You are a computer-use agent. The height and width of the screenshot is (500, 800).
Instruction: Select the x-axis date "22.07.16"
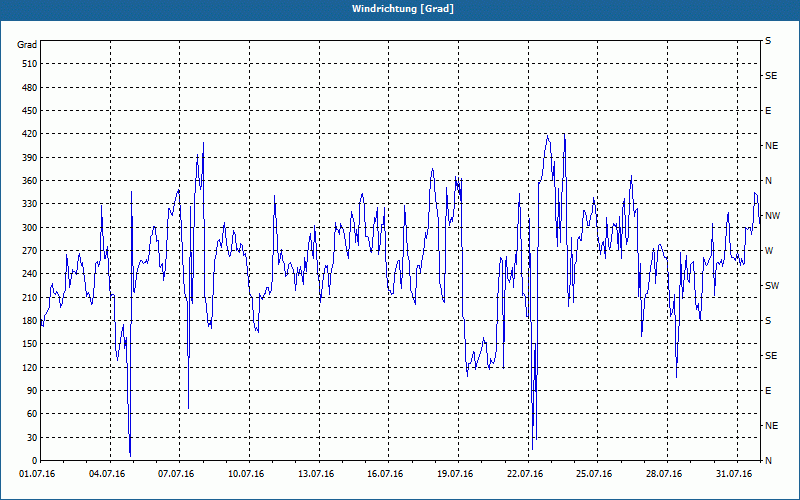[x=524, y=474]
